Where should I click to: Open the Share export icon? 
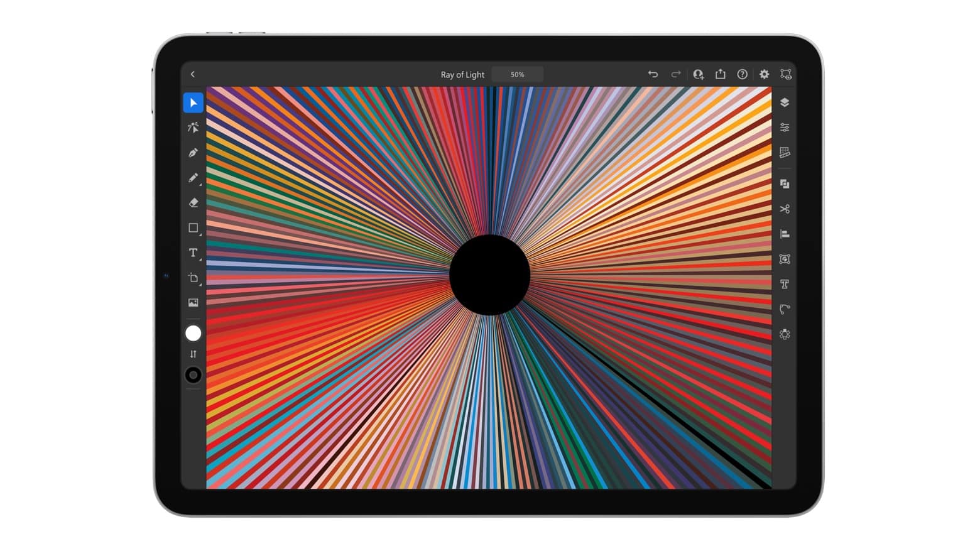click(720, 74)
